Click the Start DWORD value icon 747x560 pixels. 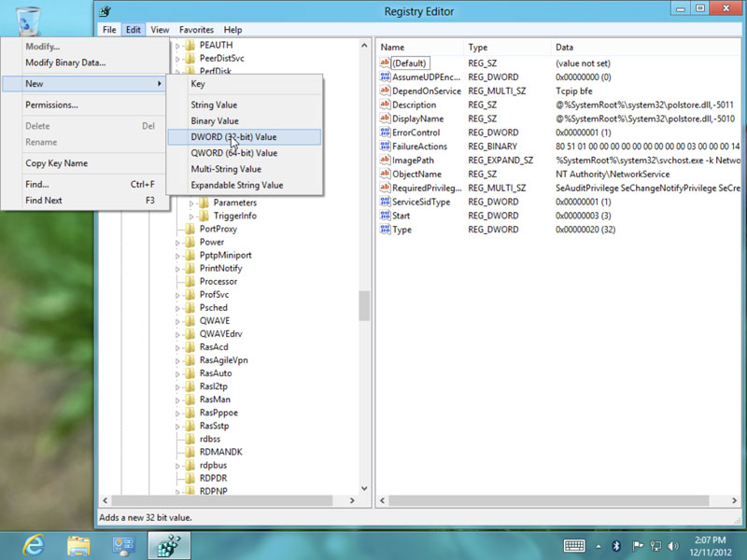[x=385, y=216]
